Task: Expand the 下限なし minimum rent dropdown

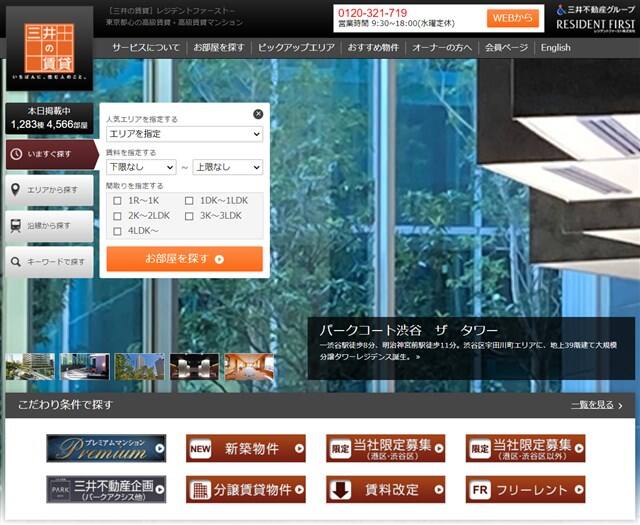Action: pyautogui.click(x=140, y=167)
